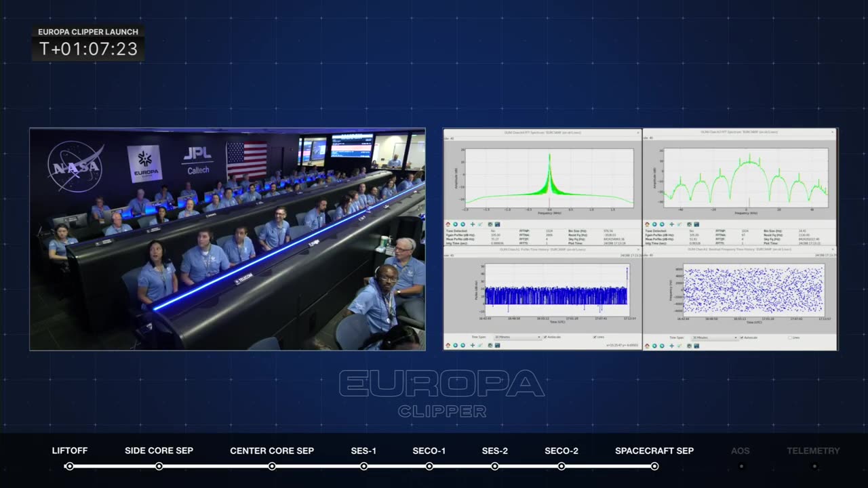Select Zoom tool in Residual Frequency Time History toolbar

pos(679,346)
